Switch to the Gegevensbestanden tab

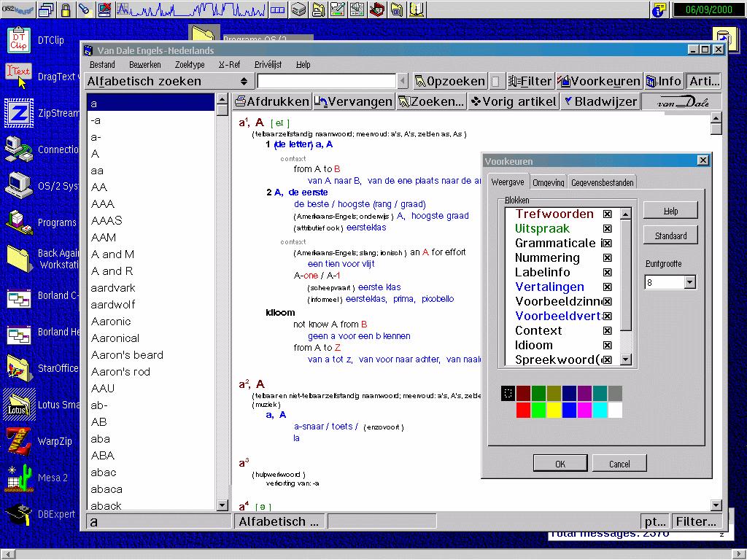tap(603, 182)
